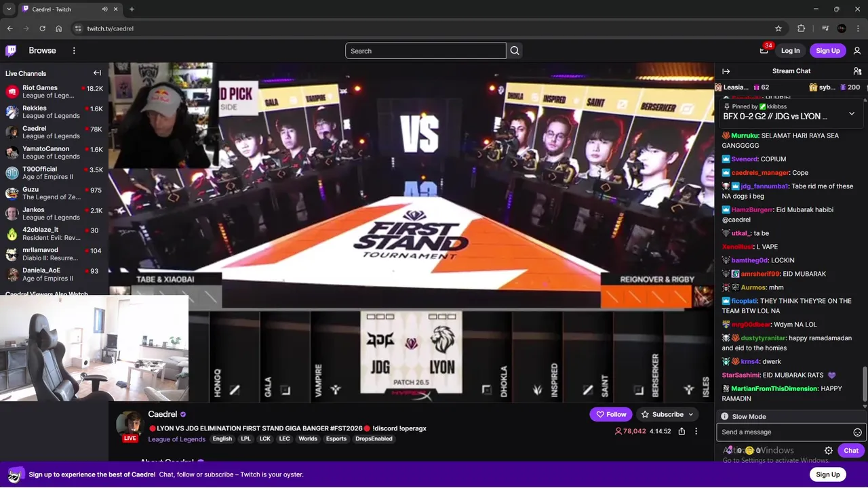Go to the Twitch home logo

coord(11,51)
